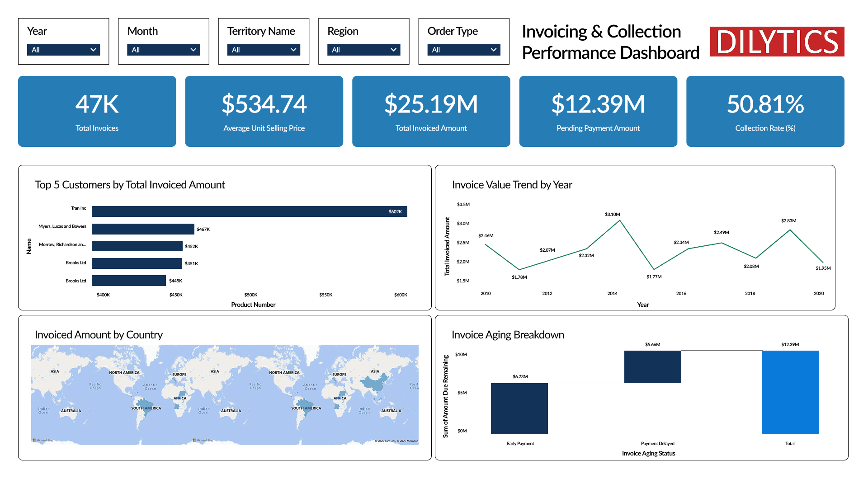Click the $3.10M peak on trend line
868x488 pixels.
[619, 221]
